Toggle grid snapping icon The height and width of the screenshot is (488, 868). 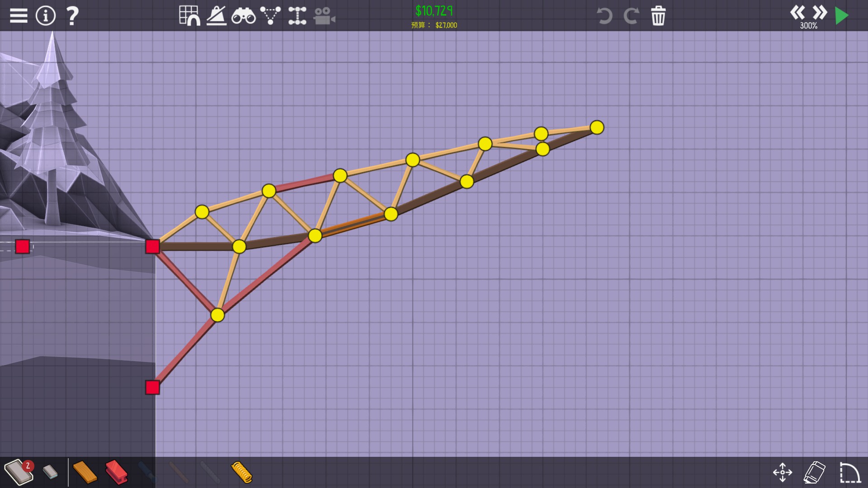(x=189, y=16)
